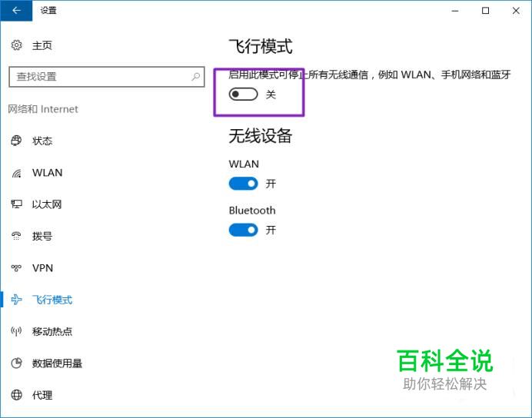
Task: Click the 状态 globe icon
Action: click(16, 141)
